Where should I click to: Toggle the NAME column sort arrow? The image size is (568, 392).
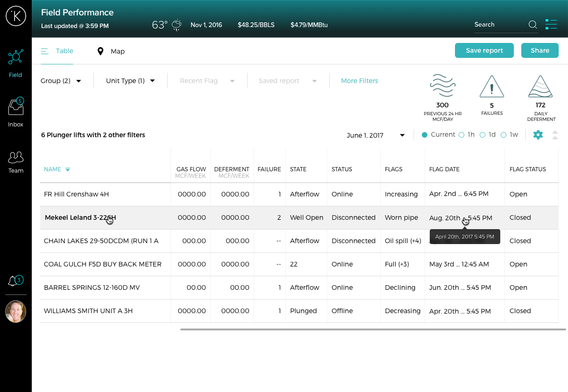(x=68, y=169)
